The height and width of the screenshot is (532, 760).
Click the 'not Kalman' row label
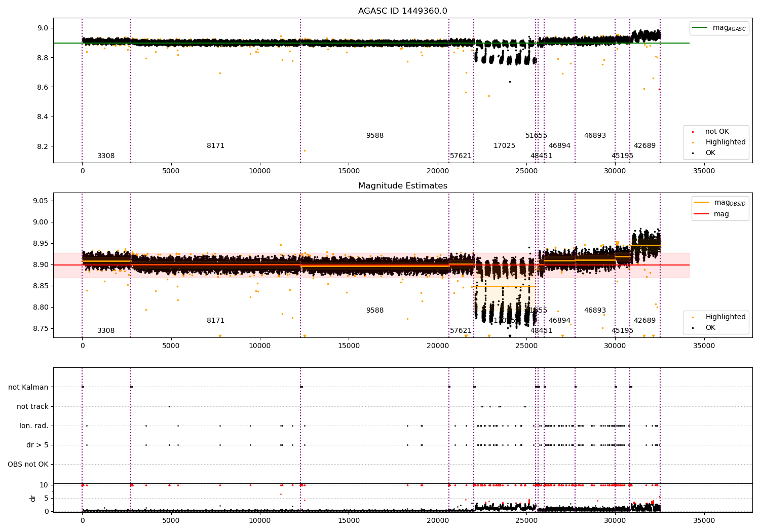pyautogui.click(x=28, y=388)
